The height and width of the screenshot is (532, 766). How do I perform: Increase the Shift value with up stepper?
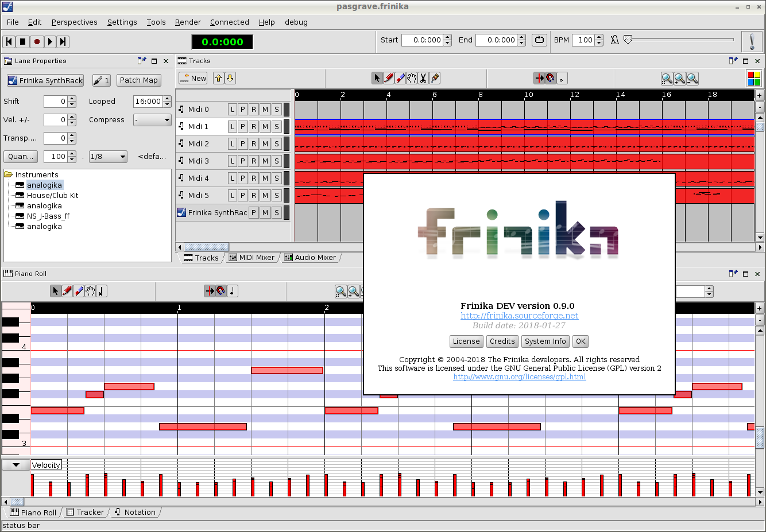(72, 98)
